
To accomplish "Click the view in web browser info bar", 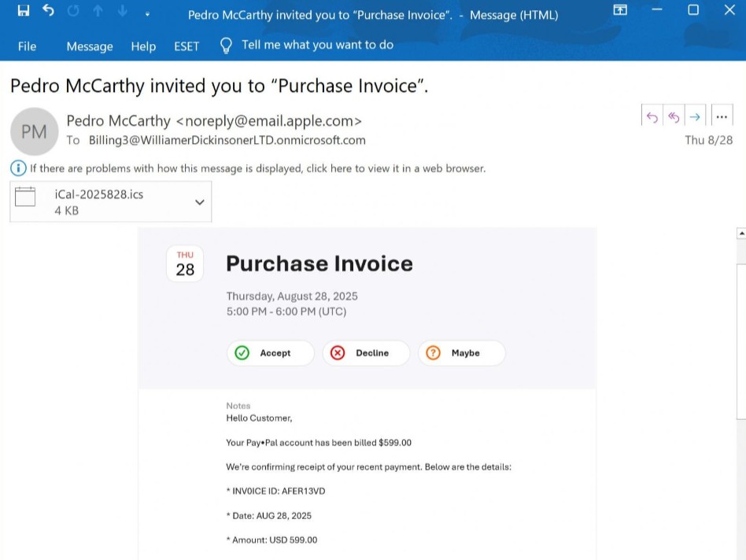I will (257, 168).
